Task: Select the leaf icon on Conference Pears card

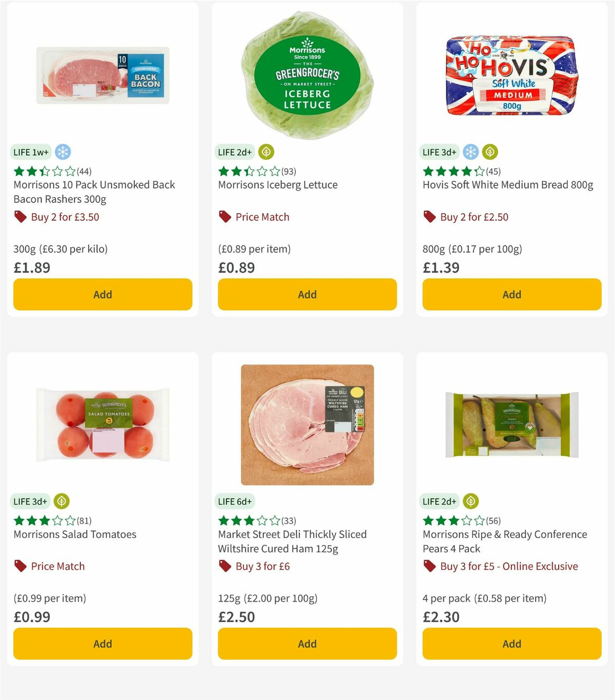Action: pos(470,501)
